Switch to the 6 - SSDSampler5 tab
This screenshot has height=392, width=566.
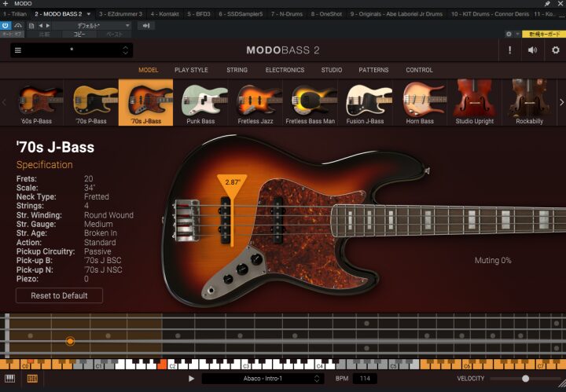[241, 14]
